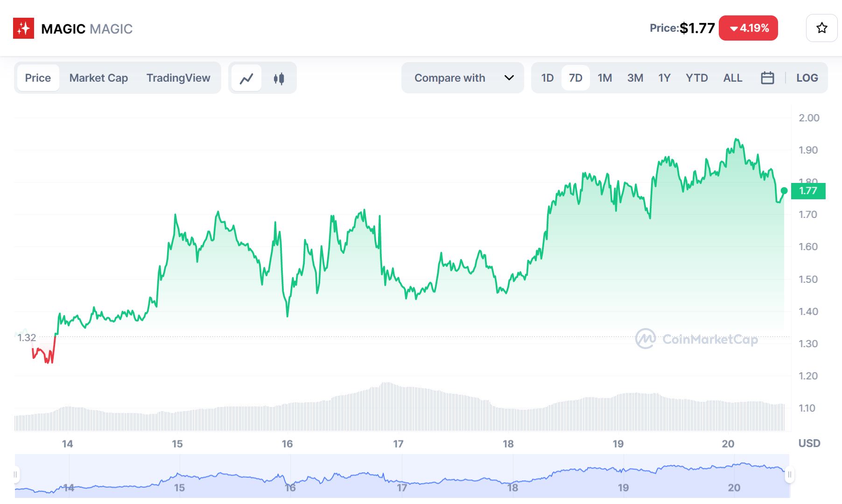Click the Compare with chevron arrow
The image size is (842, 504).
pos(509,78)
